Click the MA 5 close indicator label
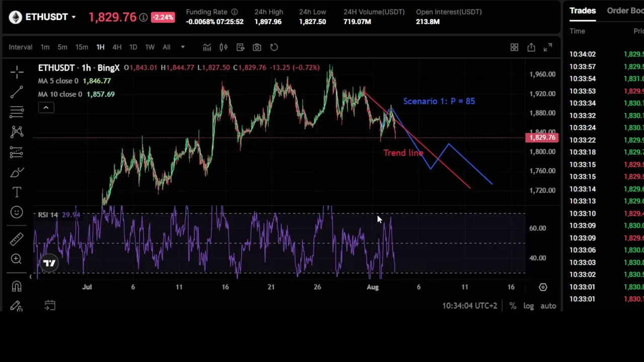 click(58, 81)
